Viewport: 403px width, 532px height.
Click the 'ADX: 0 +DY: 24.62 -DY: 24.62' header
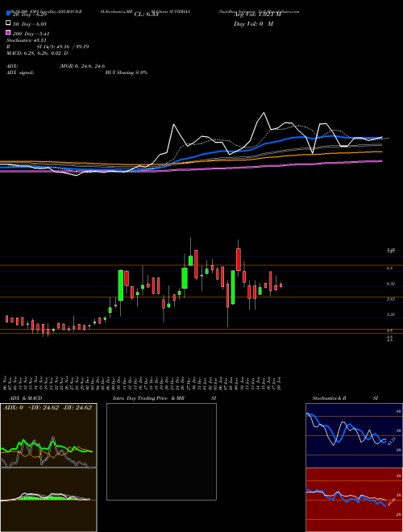tap(48, 408)
